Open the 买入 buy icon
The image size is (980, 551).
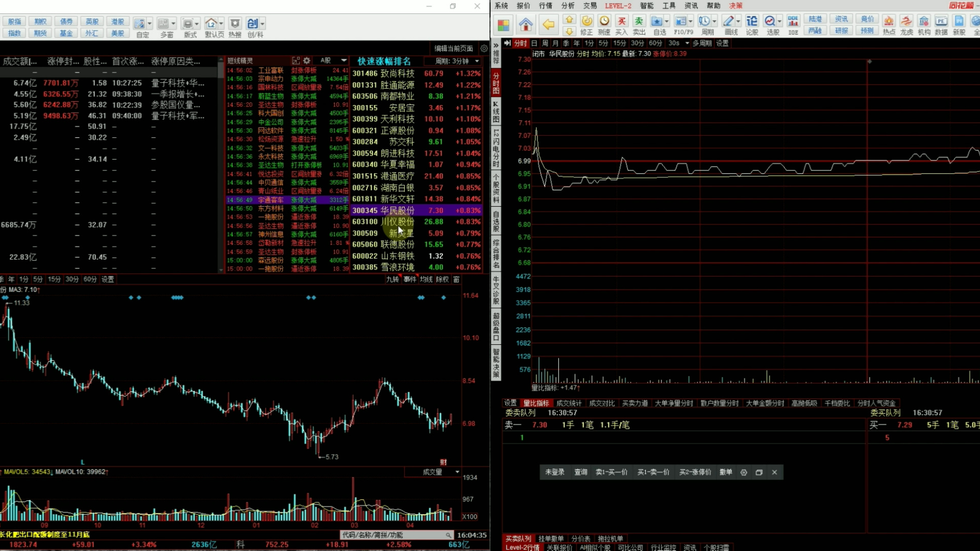621,24
